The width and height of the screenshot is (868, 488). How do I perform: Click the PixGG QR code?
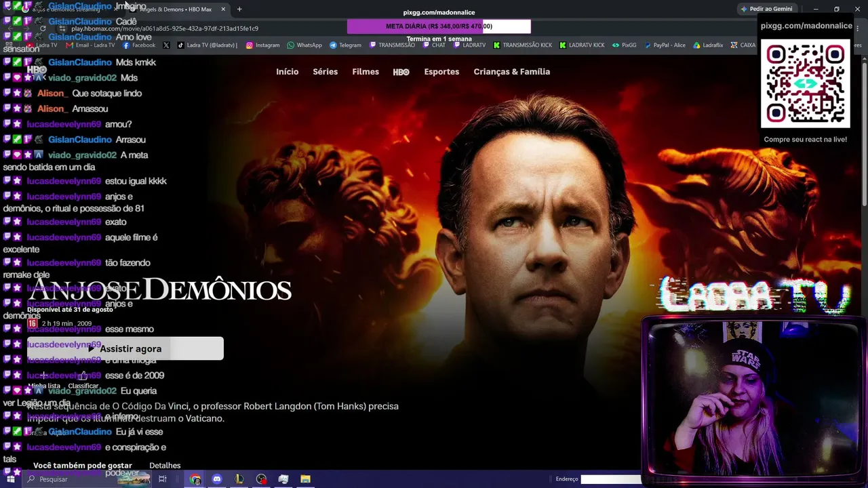(x=806, y=83)
